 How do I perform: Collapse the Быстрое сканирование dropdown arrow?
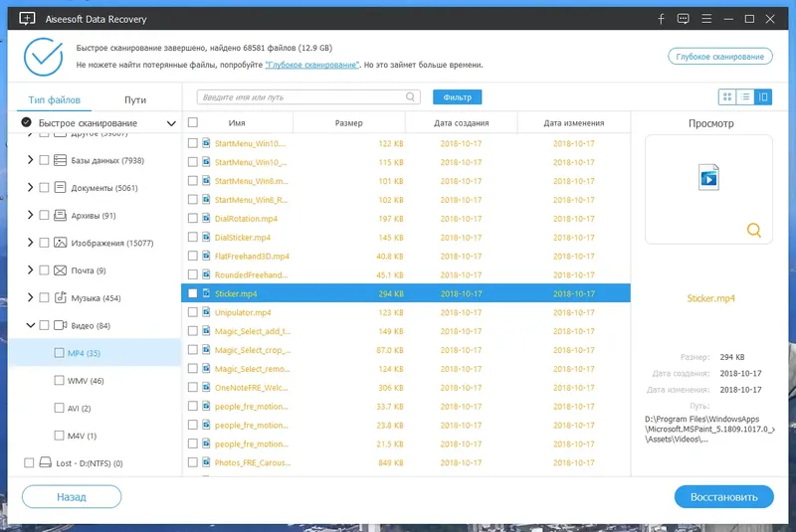[x=171, y=123]
